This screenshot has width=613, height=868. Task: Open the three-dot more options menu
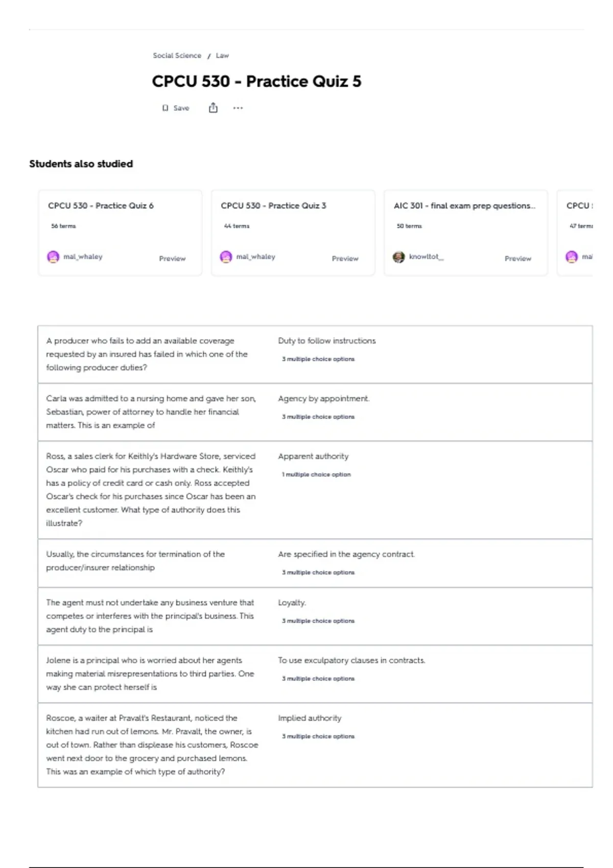point(238,108)
